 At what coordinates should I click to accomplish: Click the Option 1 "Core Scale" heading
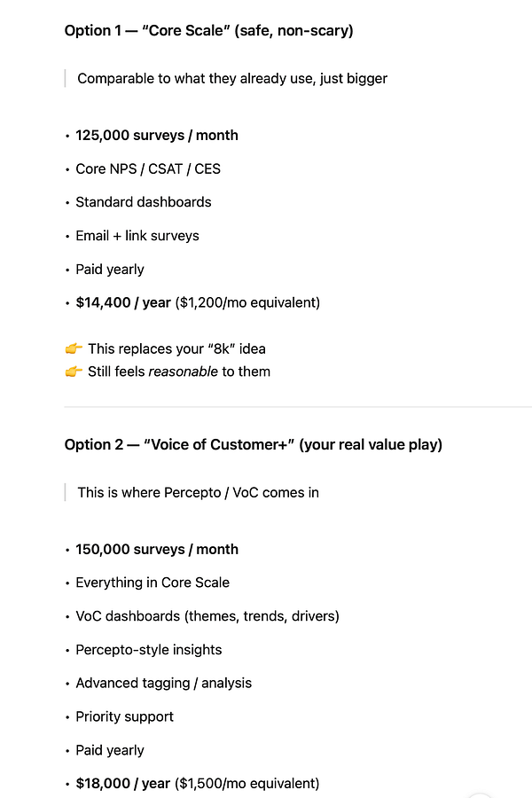pyautogui.click(x=208, y=31)
